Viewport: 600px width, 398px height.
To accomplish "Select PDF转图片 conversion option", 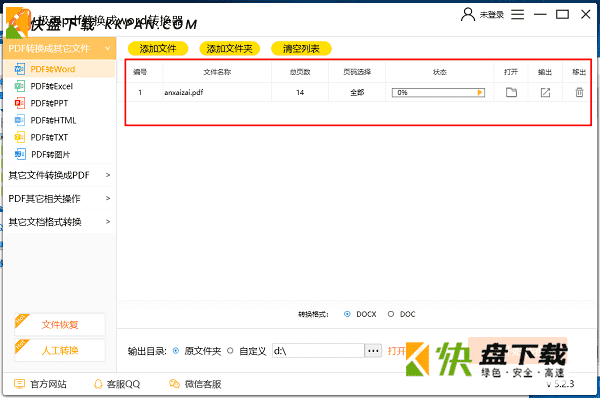I will 59,155.
